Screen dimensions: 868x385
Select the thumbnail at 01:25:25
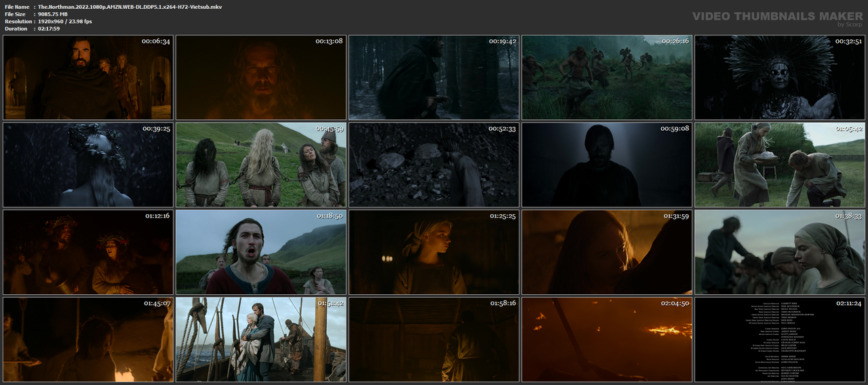(434, 252)
